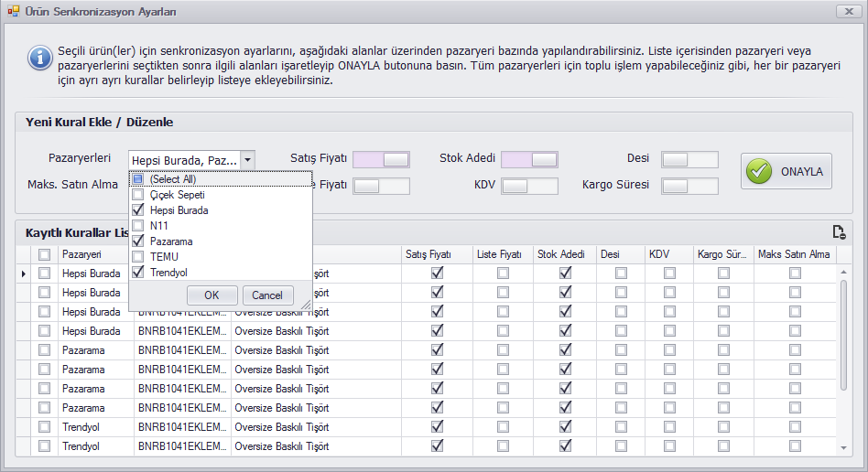Click the Maks Satın Alma column header
Screen dimensions: 868x472
click(x=795, y=254)
